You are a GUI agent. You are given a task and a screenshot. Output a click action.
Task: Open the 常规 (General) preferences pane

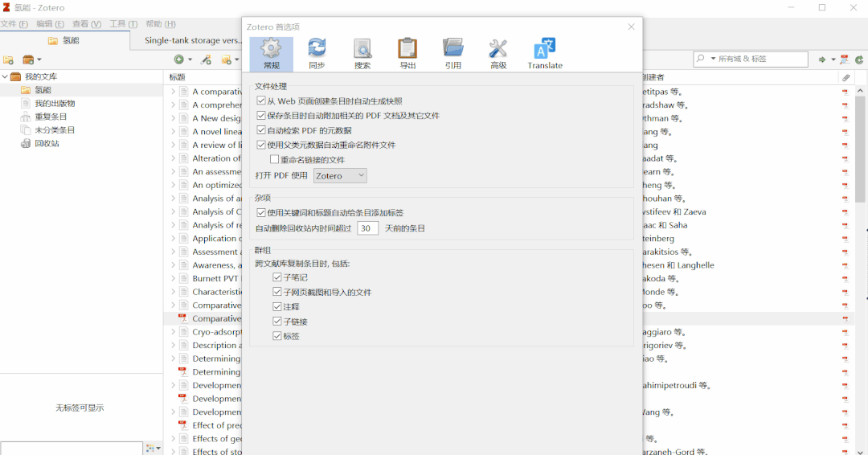click(x=272, y=54)
